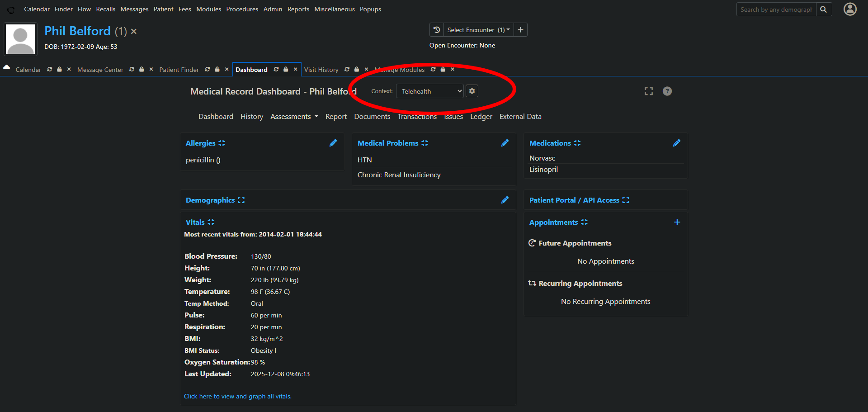Click the demographic search input field
The height and width of the screenshot is (412, 868).
point(776,9)
